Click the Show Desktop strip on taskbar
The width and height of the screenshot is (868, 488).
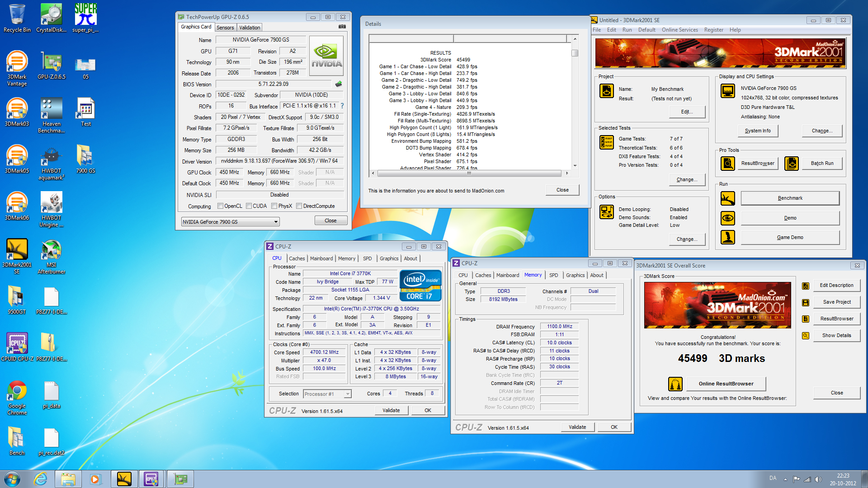pos(864,479)
